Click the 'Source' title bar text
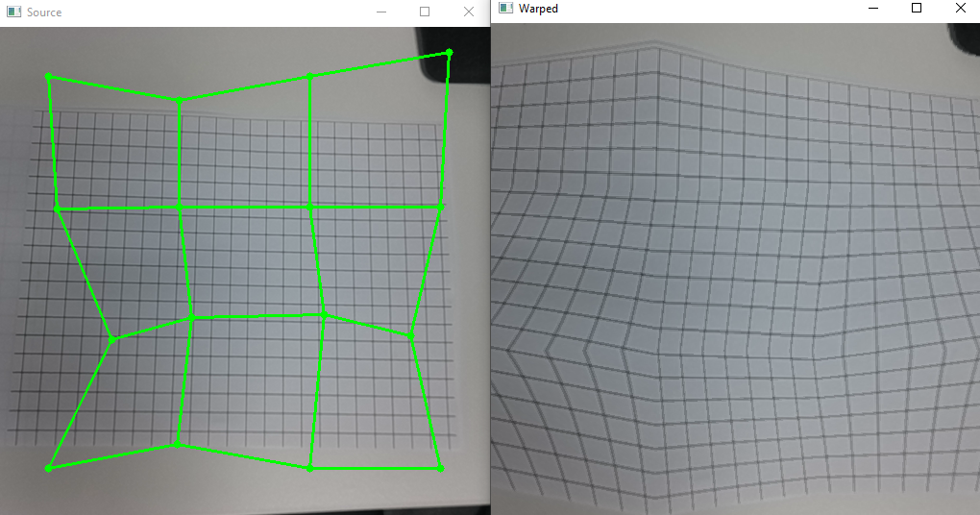The width and height of the screenshot is (980, 515). click(x=44, y=12)
